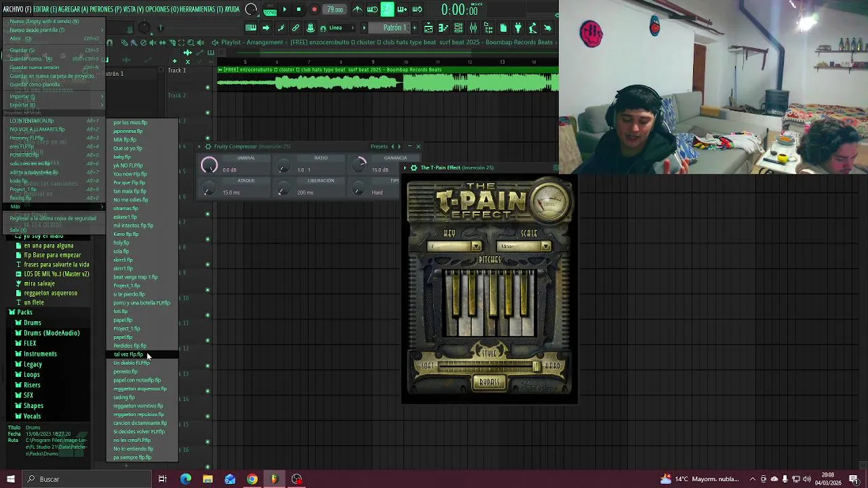Open Google Chrome from the taskbar
Screen dimensions: 868x488
coord(252,479)
